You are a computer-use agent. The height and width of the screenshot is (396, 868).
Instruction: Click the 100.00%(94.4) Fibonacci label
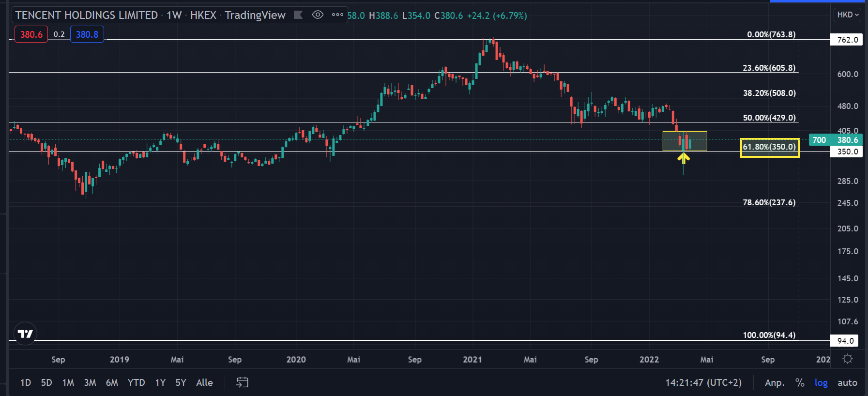(769, 335)
